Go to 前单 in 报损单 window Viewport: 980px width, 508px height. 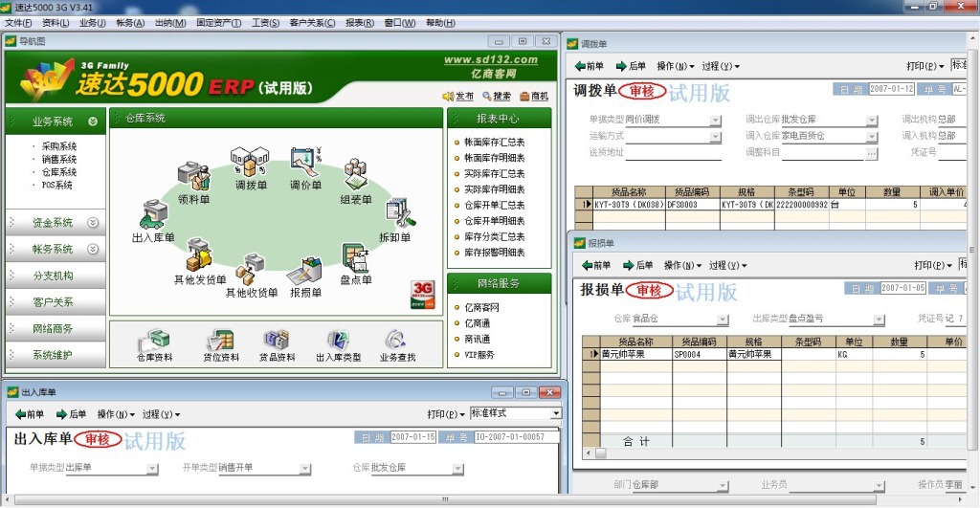[595, 266]
